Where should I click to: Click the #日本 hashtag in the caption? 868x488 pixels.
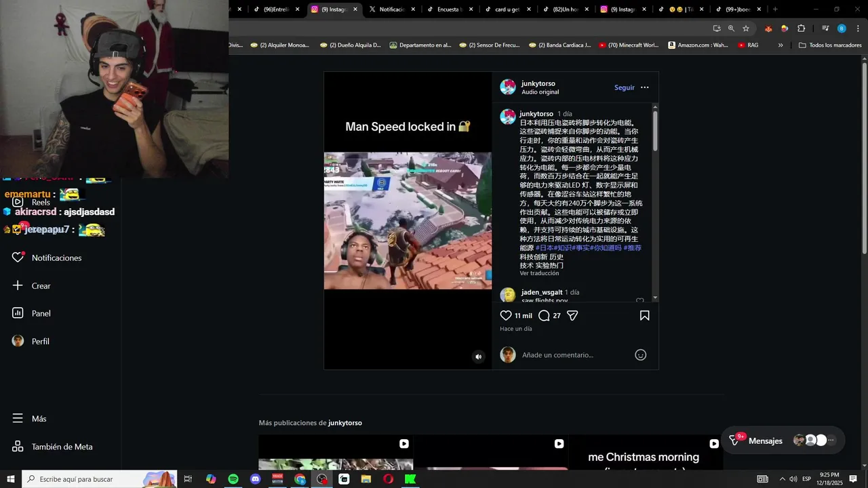coord(545,248)
